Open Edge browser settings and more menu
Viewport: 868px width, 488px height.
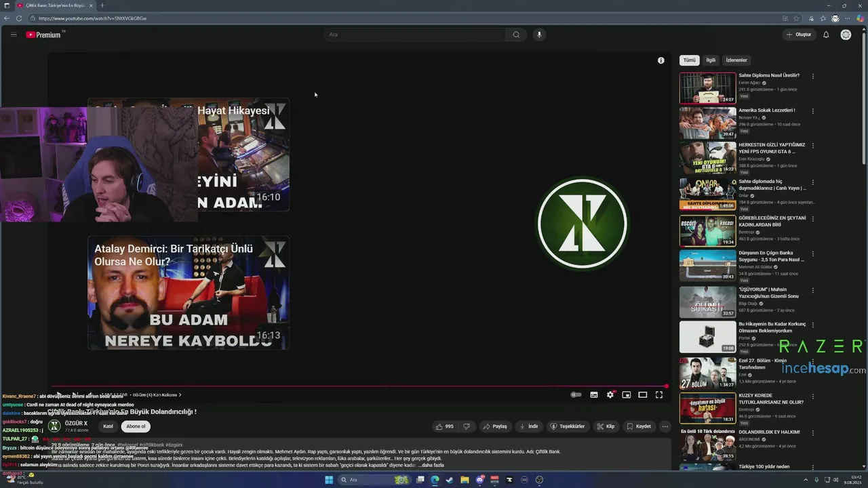click(x=848, y=18)
